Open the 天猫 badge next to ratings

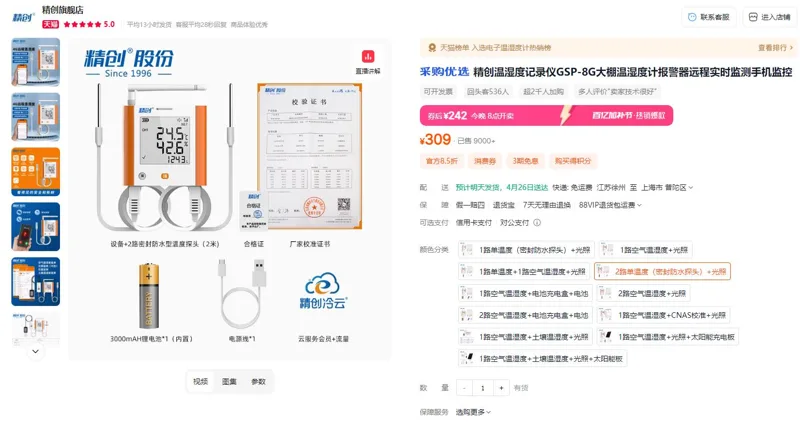(51, 24)
